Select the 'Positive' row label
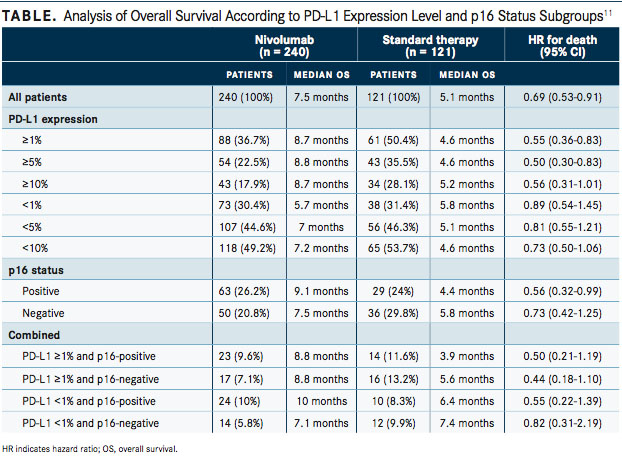Screen dimensions: 622x456 41,291
